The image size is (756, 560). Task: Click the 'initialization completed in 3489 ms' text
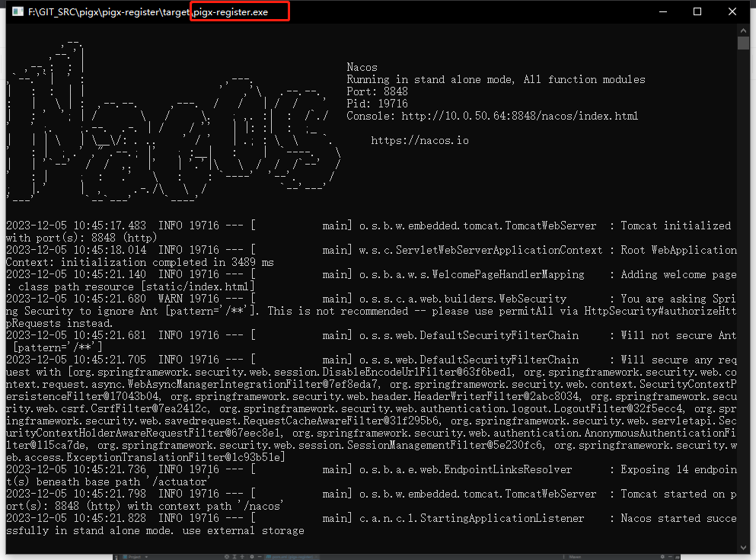(167, 262)
